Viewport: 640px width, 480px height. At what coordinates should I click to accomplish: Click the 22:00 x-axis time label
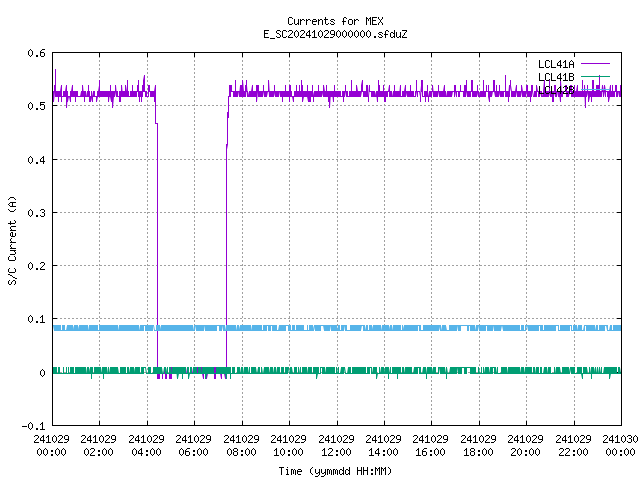pos(573,452)
